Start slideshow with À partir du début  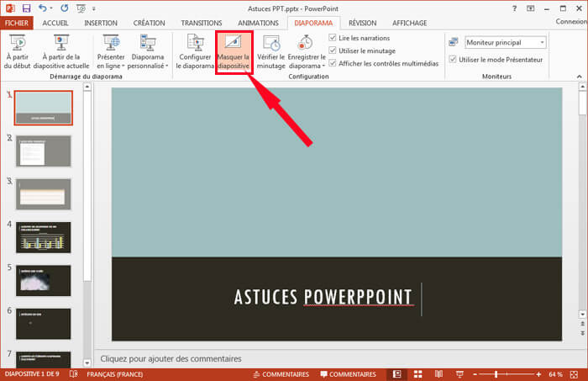click(18, 51)
